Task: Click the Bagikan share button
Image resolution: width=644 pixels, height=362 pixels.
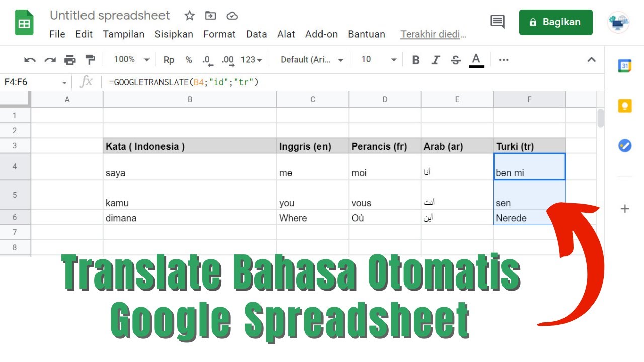Action: pos(556,22)
